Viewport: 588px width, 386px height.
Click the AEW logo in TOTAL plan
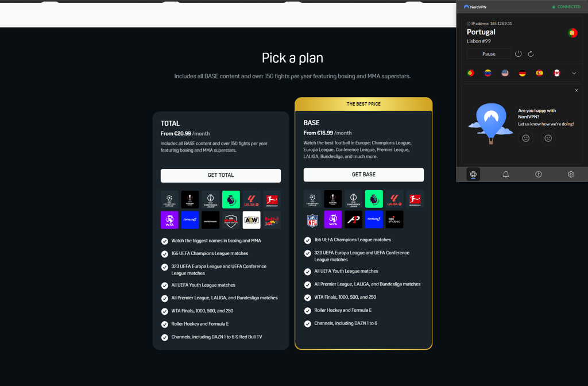coord(252,220)
